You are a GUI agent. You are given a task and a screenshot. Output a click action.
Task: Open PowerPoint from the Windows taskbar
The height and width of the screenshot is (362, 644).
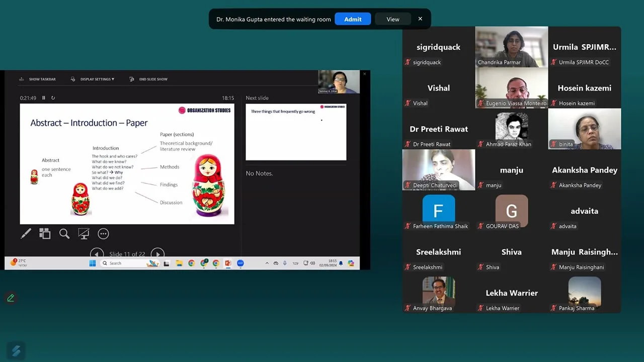[227, 263]
